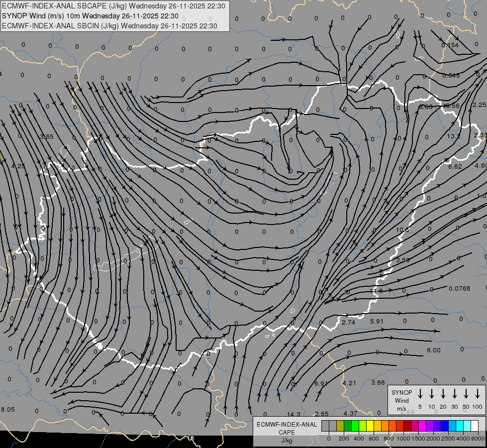Click the 13.2 value on the map

(x=454, y=136)
